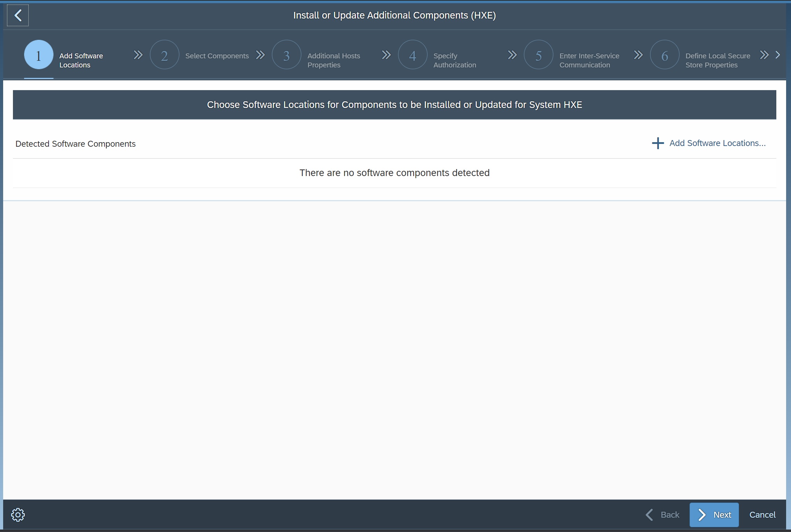Viewport: 791px width, 532px height.
Task: Click step 5 circle icon
Action: [x=538, y=55]
